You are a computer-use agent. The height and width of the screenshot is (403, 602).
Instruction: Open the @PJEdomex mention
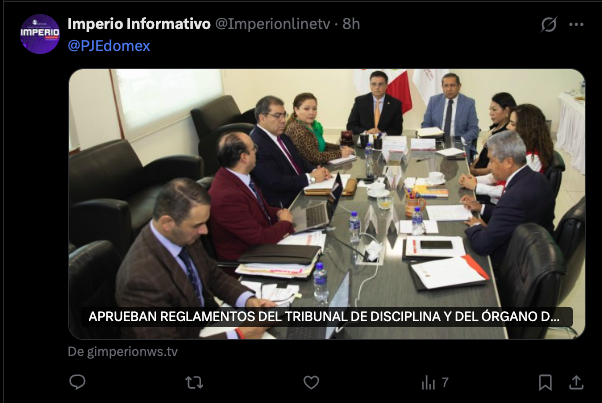click(x=109, y=46)
